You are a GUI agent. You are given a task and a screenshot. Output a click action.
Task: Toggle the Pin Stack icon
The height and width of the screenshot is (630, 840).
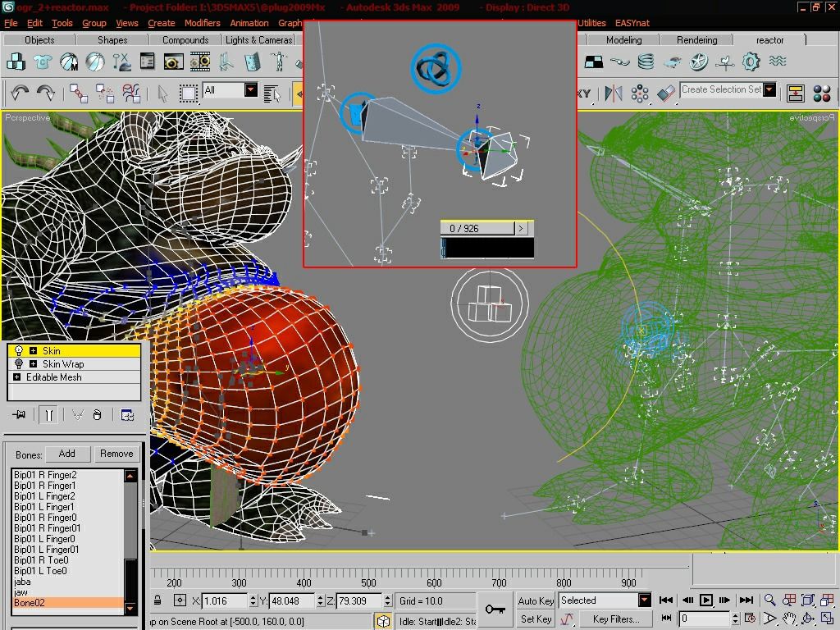[x=20, y=414]
